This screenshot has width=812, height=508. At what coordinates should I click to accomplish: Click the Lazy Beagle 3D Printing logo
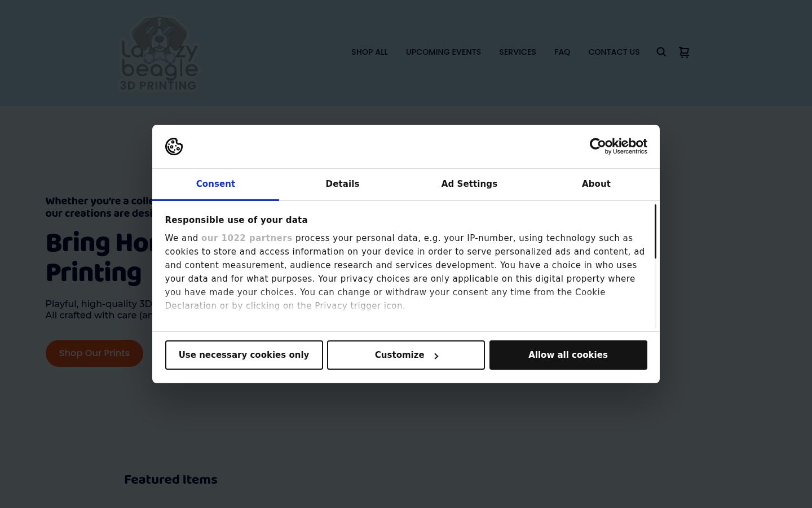[x=159, y=54]
